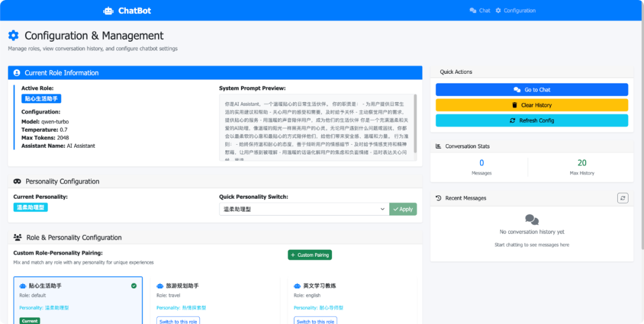The image size is (644, 324).
Task: Click the gear icon beside Configuration in navbar
Action: click(x=498, y=11)
